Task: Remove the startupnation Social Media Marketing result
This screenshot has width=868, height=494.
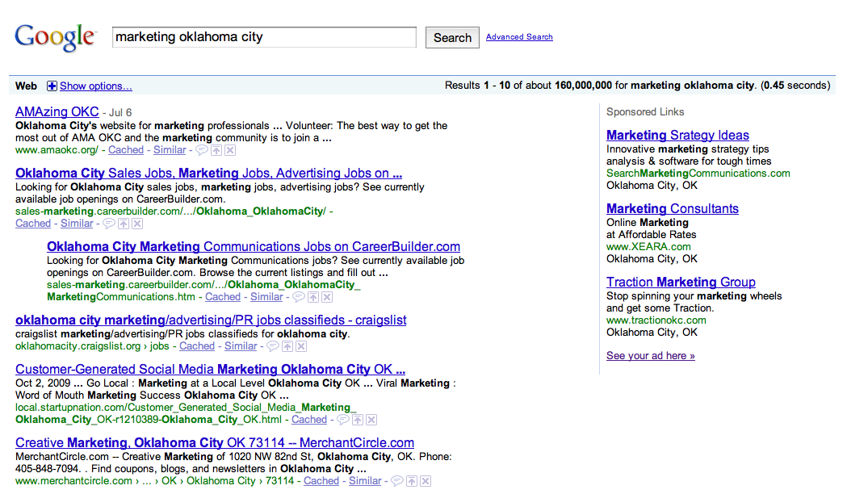Action: point(371,420)
